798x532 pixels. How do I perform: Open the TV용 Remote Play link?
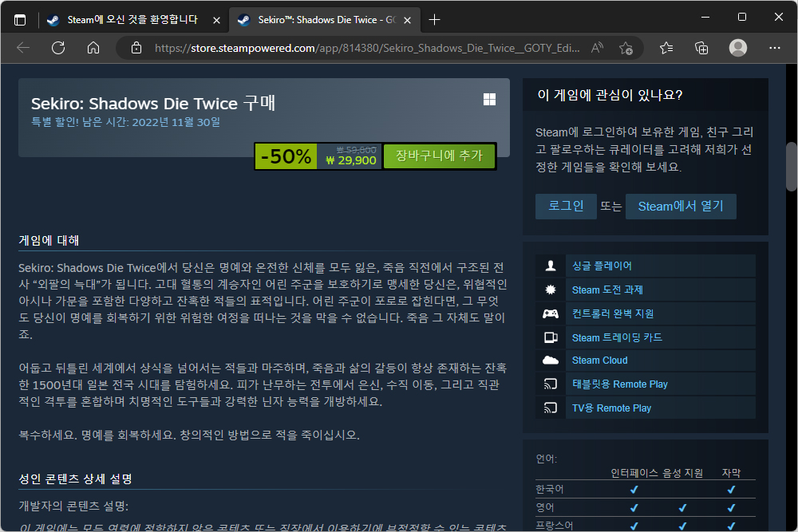click(x=611, y=408)
